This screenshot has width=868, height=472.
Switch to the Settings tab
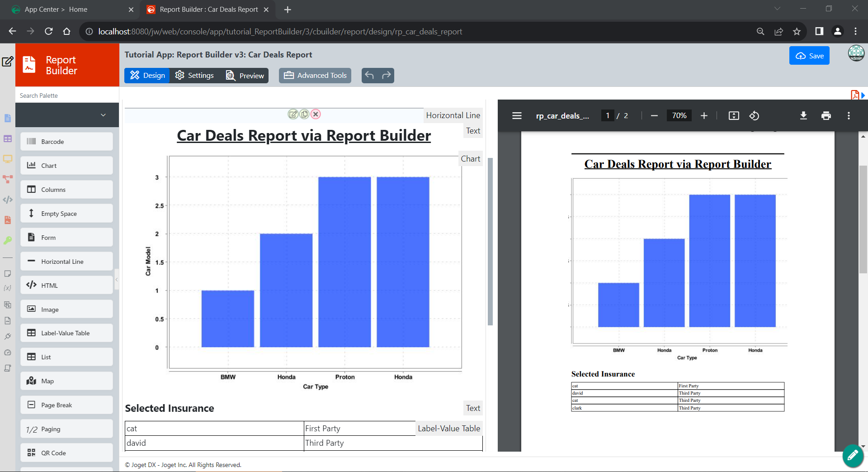click(x=195, y=76)
